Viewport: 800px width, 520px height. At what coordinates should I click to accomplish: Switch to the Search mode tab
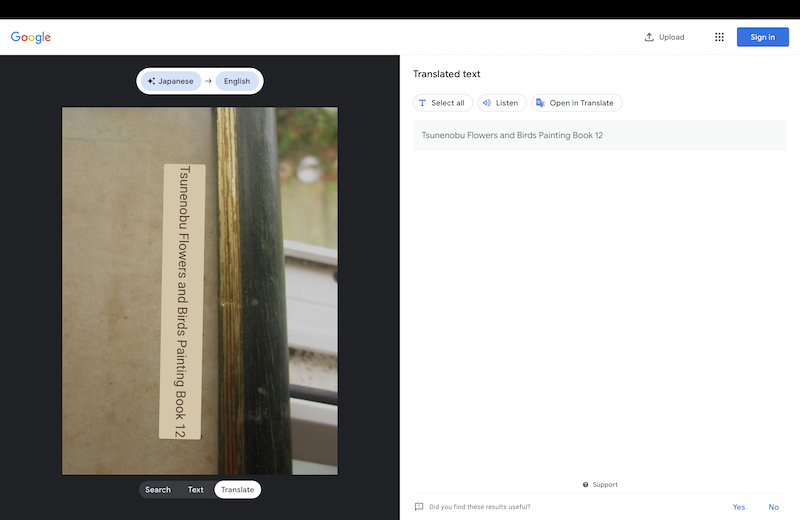pos(158,489)
